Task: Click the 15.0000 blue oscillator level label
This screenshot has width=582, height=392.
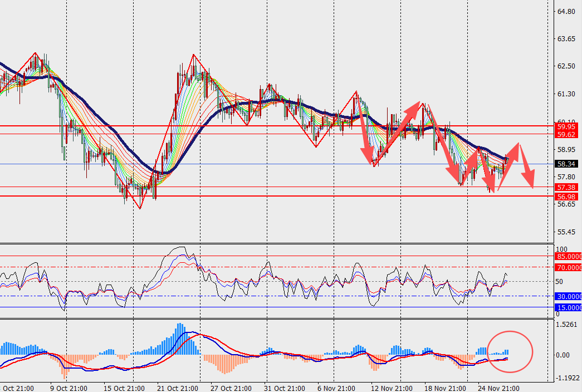Action: click(568, 307)
